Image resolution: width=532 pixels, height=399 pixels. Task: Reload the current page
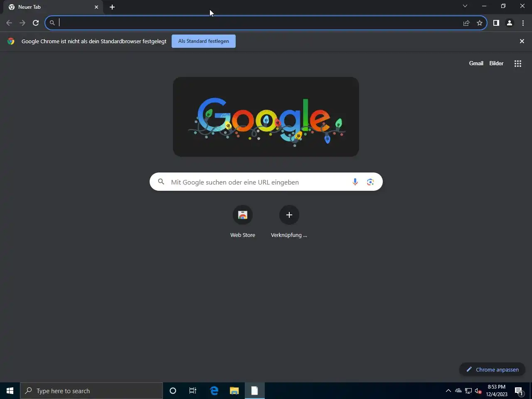point(36,23)
